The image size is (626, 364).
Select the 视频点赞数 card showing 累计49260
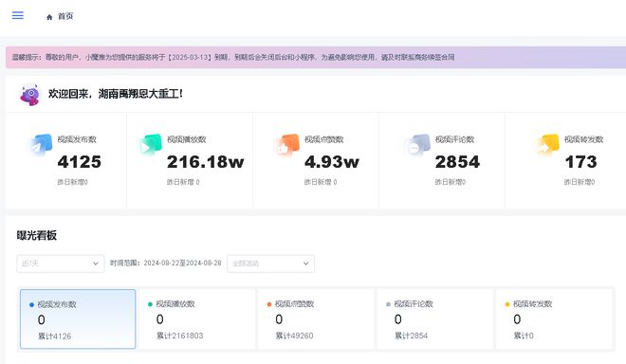(x=316, y=318)
